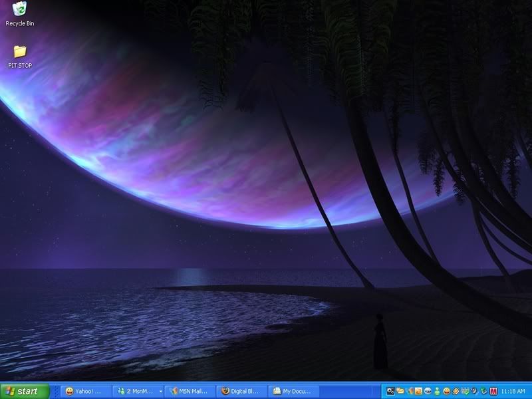Click the MSN butterfly tray icon
The width and height of the screenshot is (532, 399).
[x=410, y=391]
